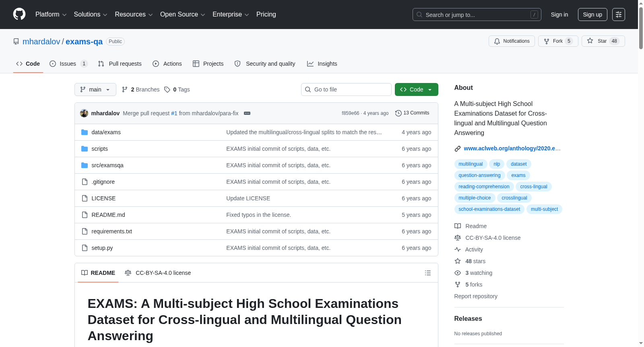Fork the exams-qa repository
This screenshot has width=644, height=347.
coord(558,41)
